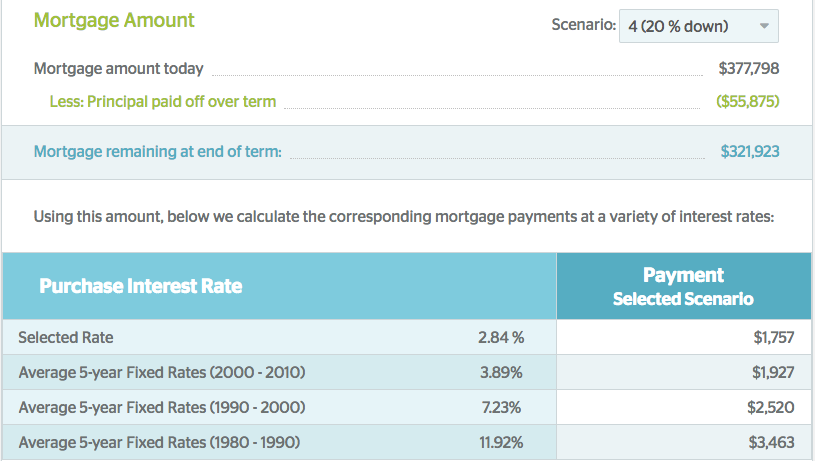The height and width of the screenshot is (461, 815).
Task: Click Less: Principal paid off over term
Action: coord(163,101)
